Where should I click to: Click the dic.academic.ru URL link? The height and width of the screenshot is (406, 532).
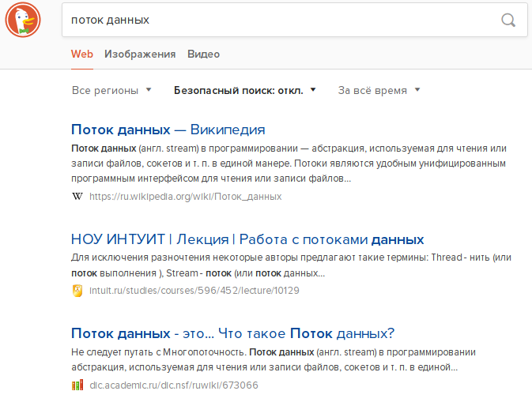pos(173,385)
